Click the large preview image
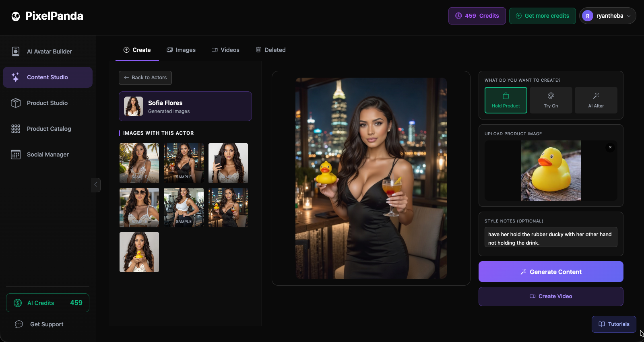Screen dimensions: 644x342 [x=371, y=178]
